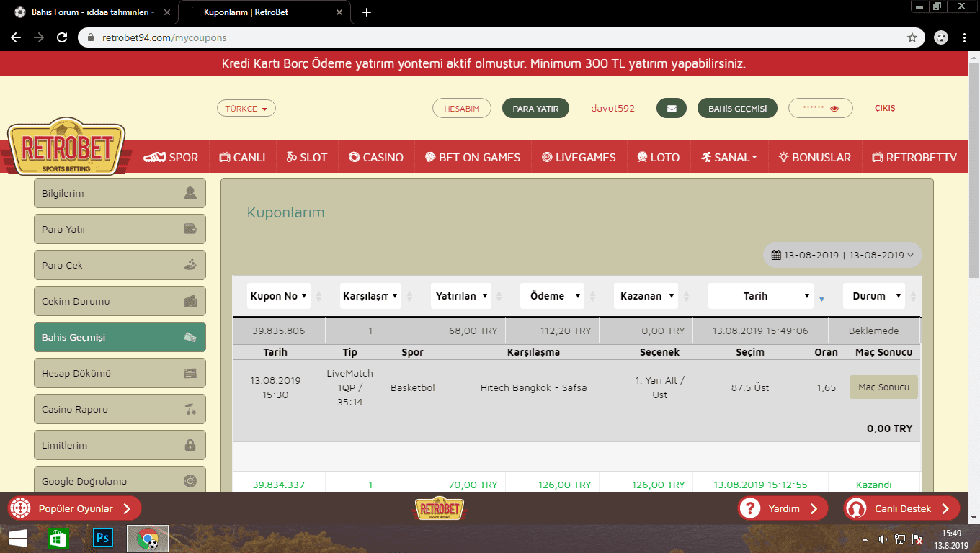Viewport: 980px width, 553px height.
Task: Open the SLOT section
Action: pos(306,157)
